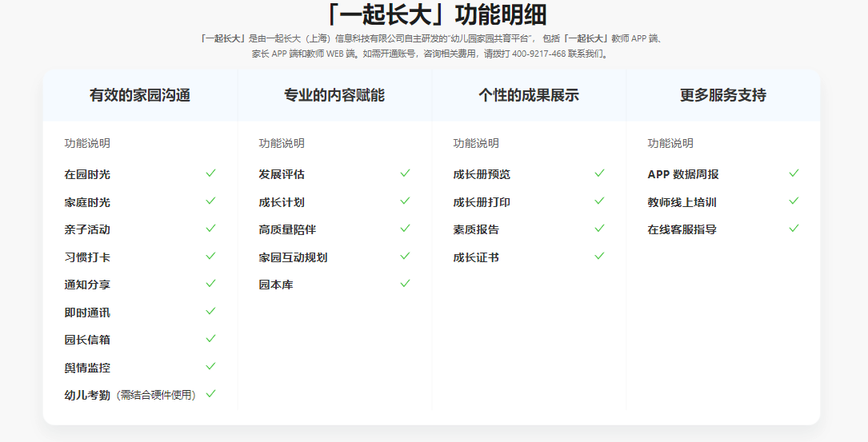Click the checkmark beside 高质量陪伴
The image size is (868, 442).
[405, 229]
